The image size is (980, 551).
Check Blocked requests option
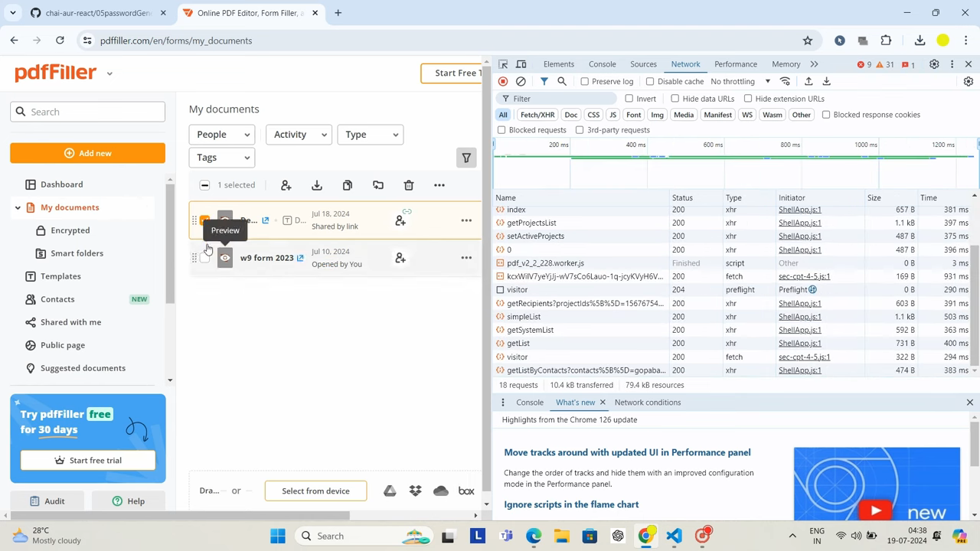point(501,130)
